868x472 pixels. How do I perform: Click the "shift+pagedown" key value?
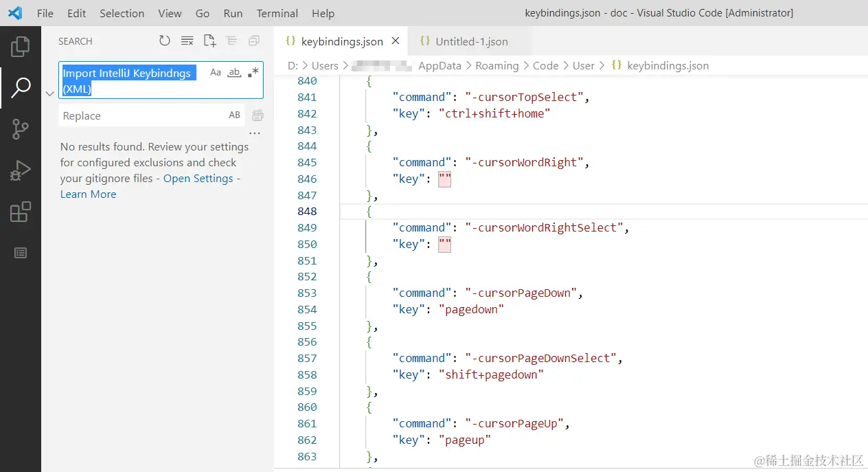point(491,374)
